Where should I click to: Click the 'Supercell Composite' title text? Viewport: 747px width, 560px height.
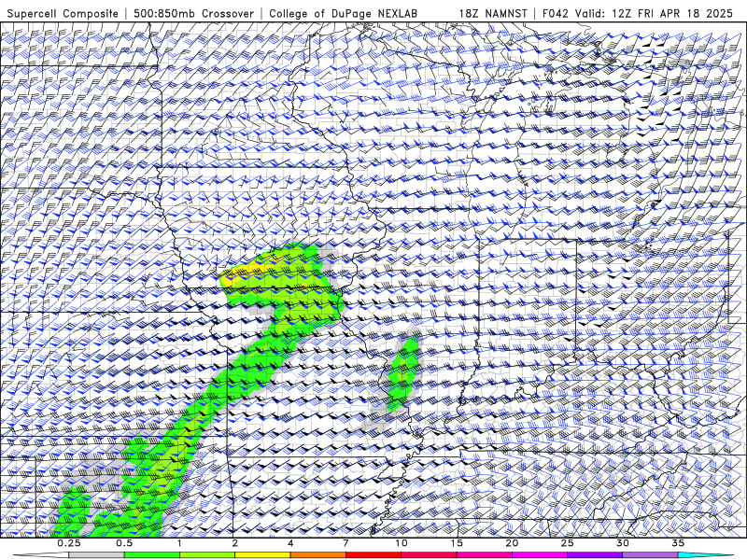pyautogui.click(x=63, y=13)
